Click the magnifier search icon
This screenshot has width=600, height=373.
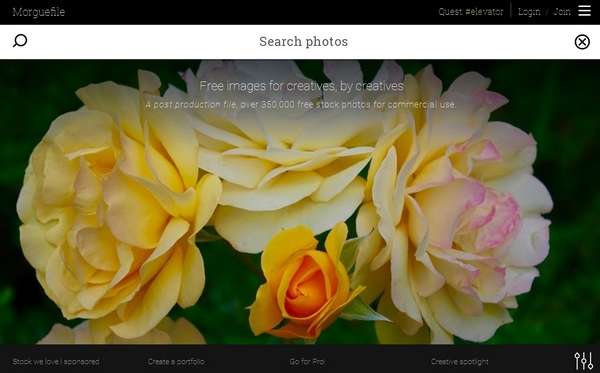click(20, 41)
